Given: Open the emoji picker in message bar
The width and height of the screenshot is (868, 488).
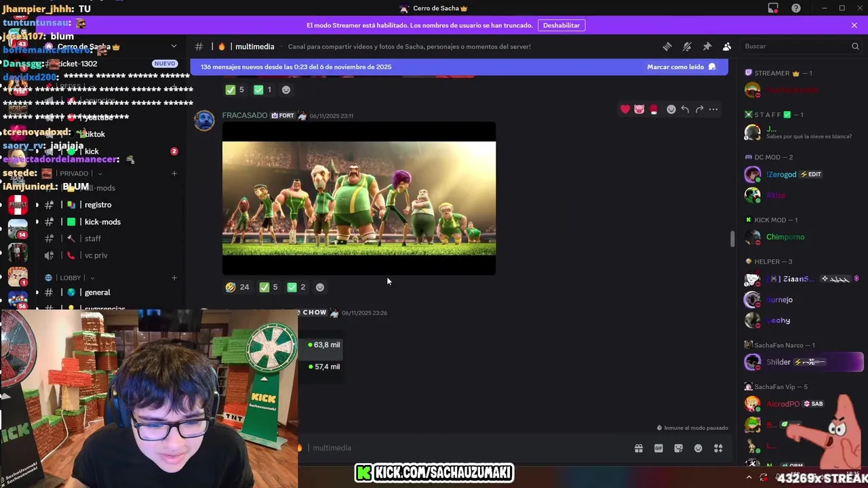Looking at the screenshot, I should click(x=698, y=448).
